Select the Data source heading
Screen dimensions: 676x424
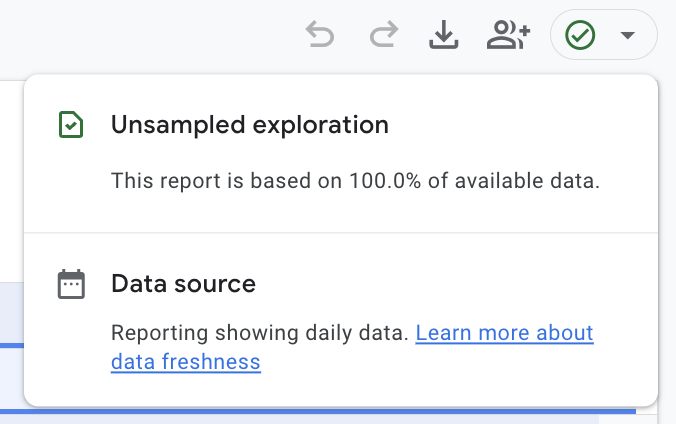183,284
